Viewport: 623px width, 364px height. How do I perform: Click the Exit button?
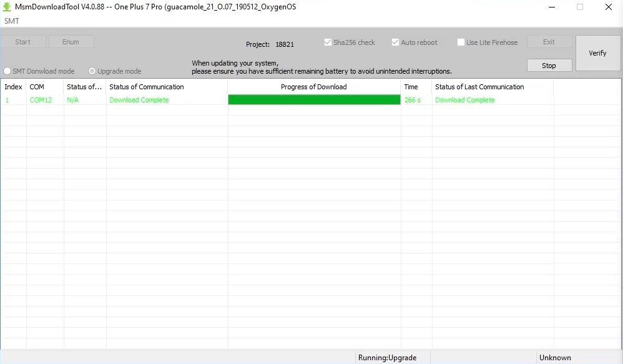tap(549, 42)
